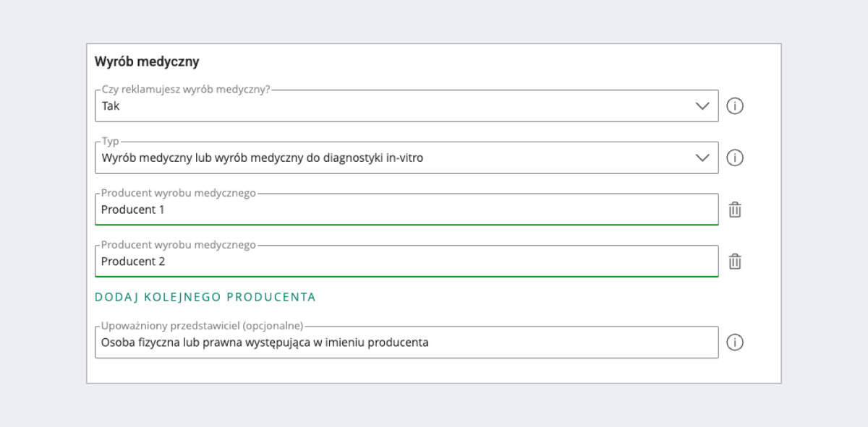The width and height of the screenshot is (868, 427).
Task: Click 'Producent wyrobu medycznego' label above Producent 2
Action: click(179, 246)
